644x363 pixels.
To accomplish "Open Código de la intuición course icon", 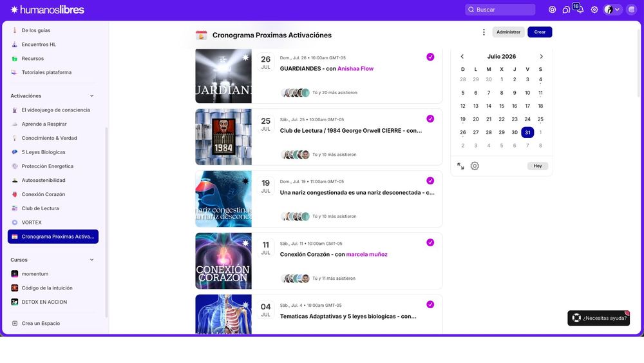I will tap(15, 288).
